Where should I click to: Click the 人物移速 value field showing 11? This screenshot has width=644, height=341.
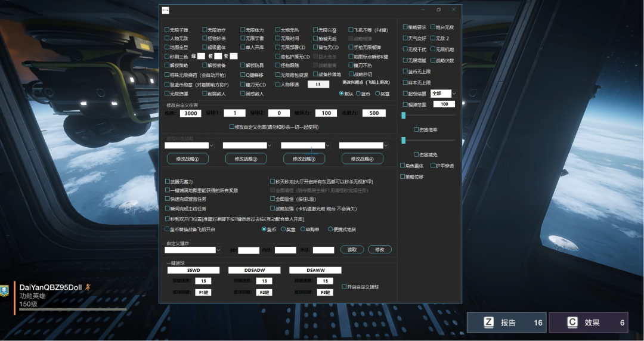[x=318, y=85]
